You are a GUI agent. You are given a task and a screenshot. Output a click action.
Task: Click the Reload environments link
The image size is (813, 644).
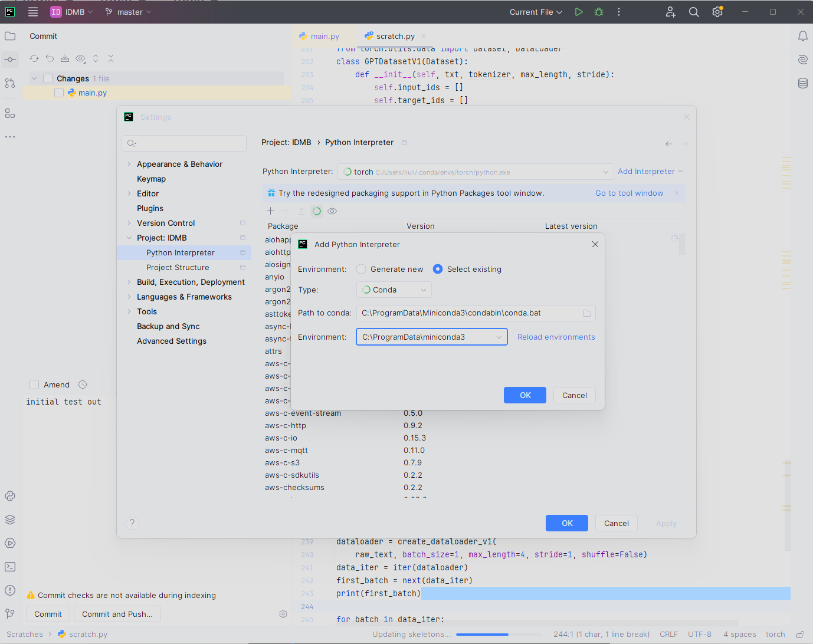point(556,337)
